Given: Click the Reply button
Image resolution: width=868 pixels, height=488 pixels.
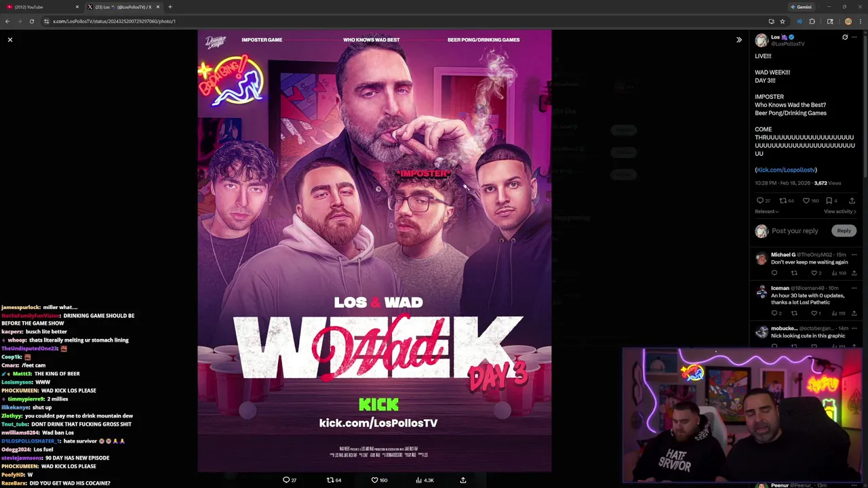Looking at the screenshot, I should [x=844, y=231].
